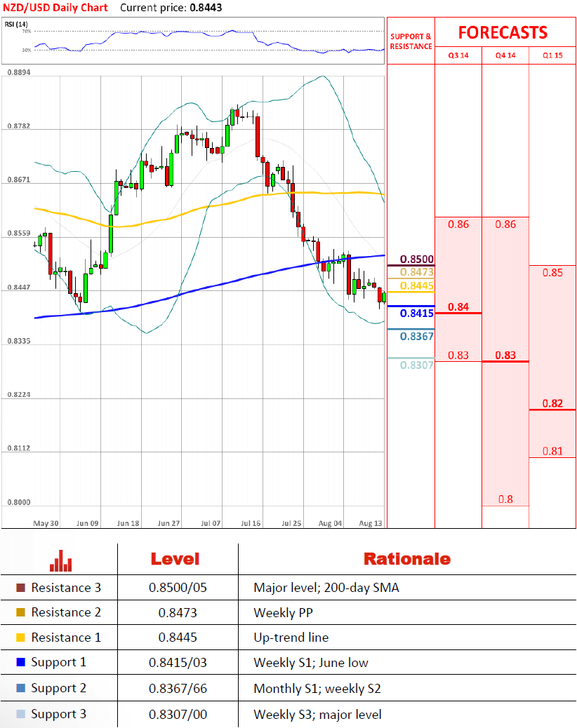Click the Monthly S1; weekly S2 rationale
This screenshot has width=577, height=728.
[317, 689]
